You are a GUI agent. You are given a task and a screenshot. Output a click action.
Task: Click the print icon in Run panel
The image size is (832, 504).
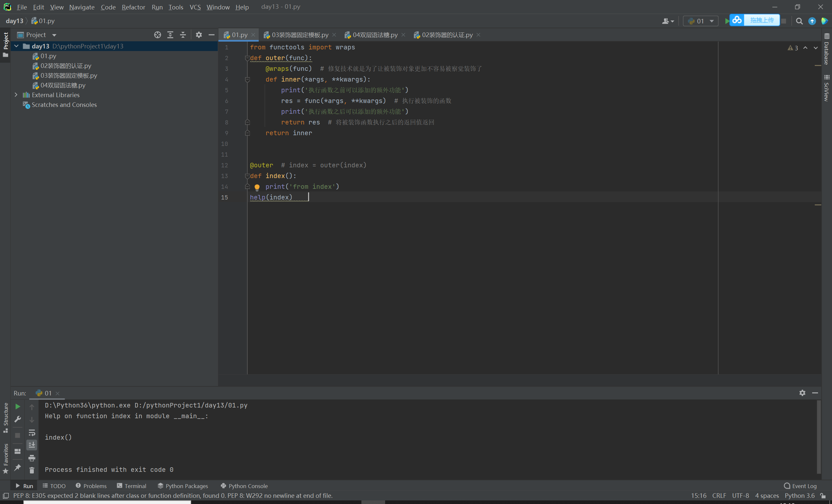[32, 458]
